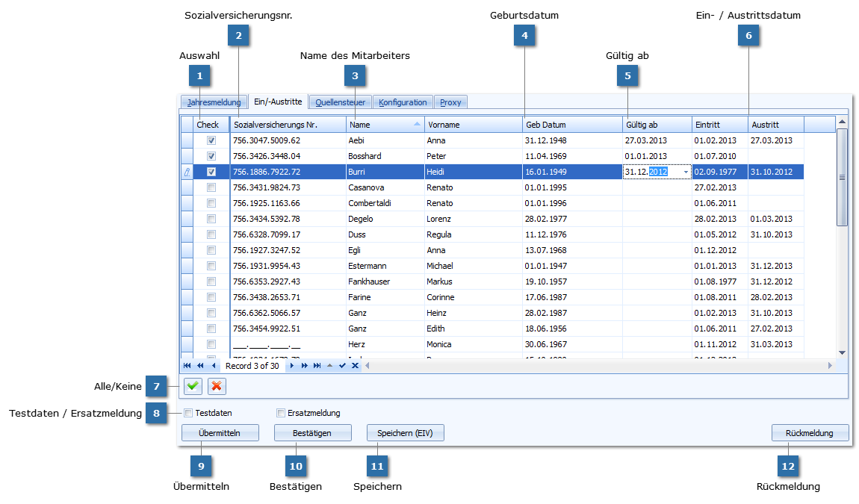This screenshot has width=859, height=504.
Task: Open Gültig ab date dropdown in Burri row
Action: (686, 172)
